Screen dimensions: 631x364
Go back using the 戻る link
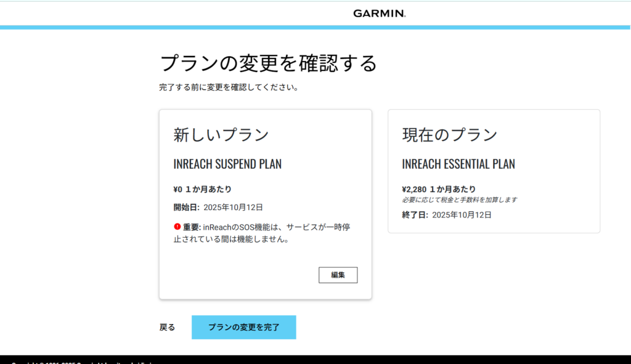pyautogui.click(x=167, y=328)
